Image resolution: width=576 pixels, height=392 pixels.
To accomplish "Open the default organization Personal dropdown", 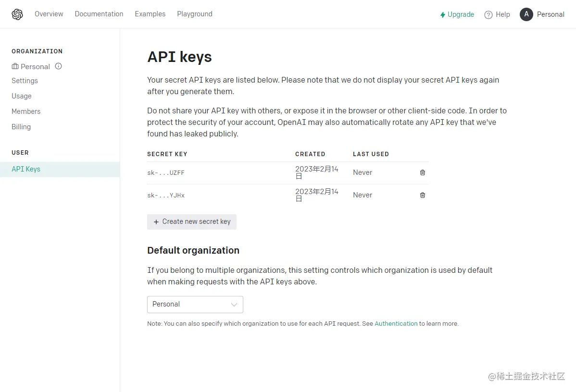I will click(x=195, y=305).
